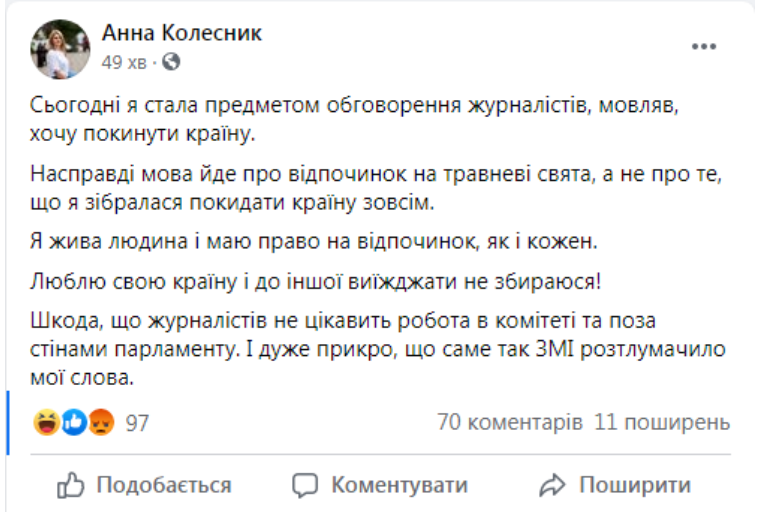The height and width of the screenshot is (520, 762).
Task: Click the author name Анна Колесник
Action: pyautogui.click(x=182, y=33)
